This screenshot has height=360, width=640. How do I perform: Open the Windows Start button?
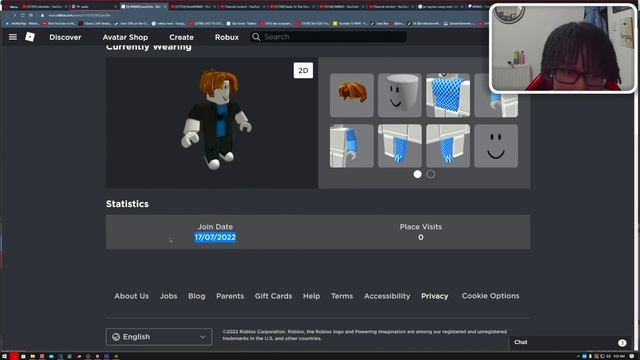(x=4, y=356)
